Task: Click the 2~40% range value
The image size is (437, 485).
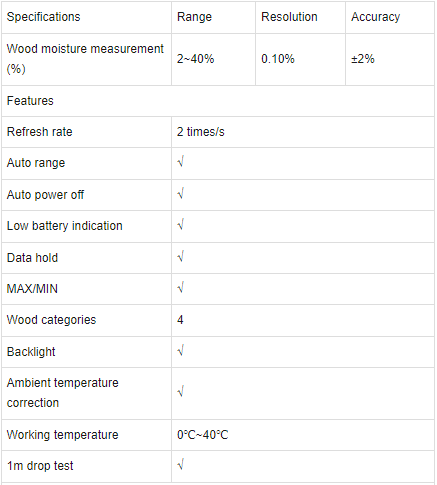Action: pyautogui.click(x=195, y=59)
